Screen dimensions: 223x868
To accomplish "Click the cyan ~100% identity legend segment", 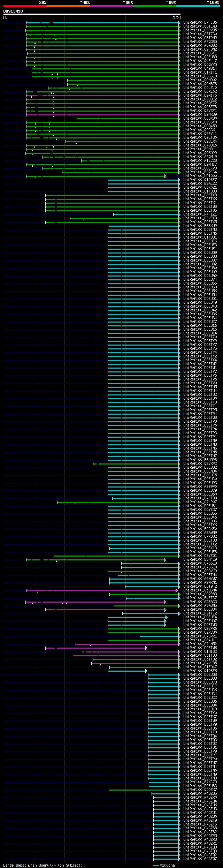I will 198,6.
